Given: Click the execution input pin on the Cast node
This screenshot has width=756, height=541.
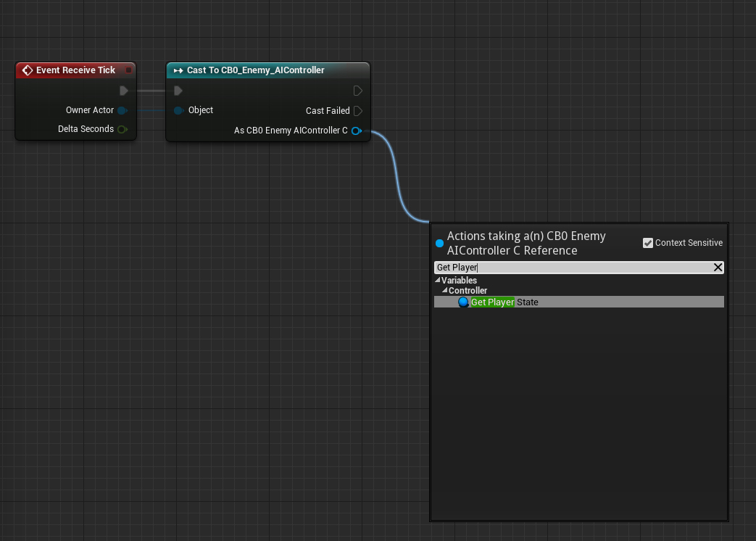Looking at the screenshot, I should click(178, 91).
